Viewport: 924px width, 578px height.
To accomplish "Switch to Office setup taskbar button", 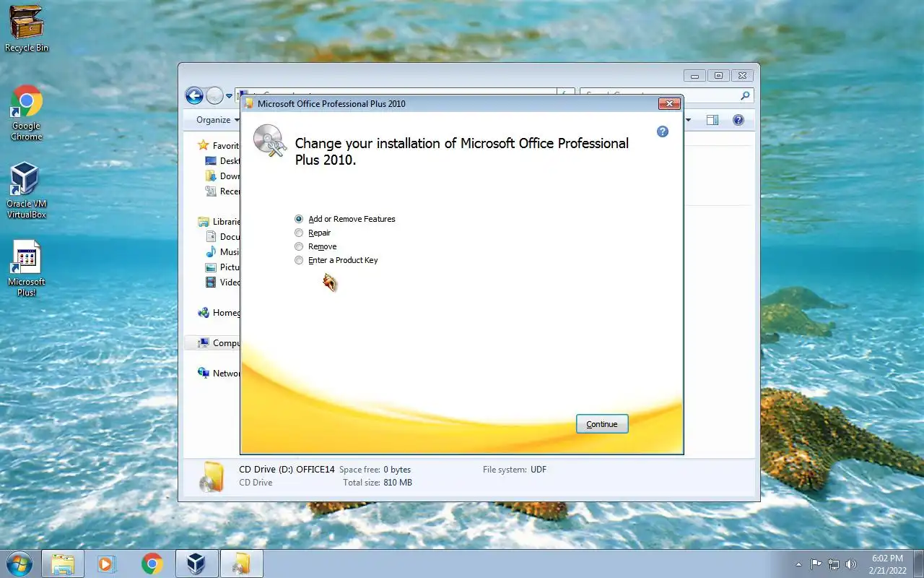I will click(x=241, y=564).
